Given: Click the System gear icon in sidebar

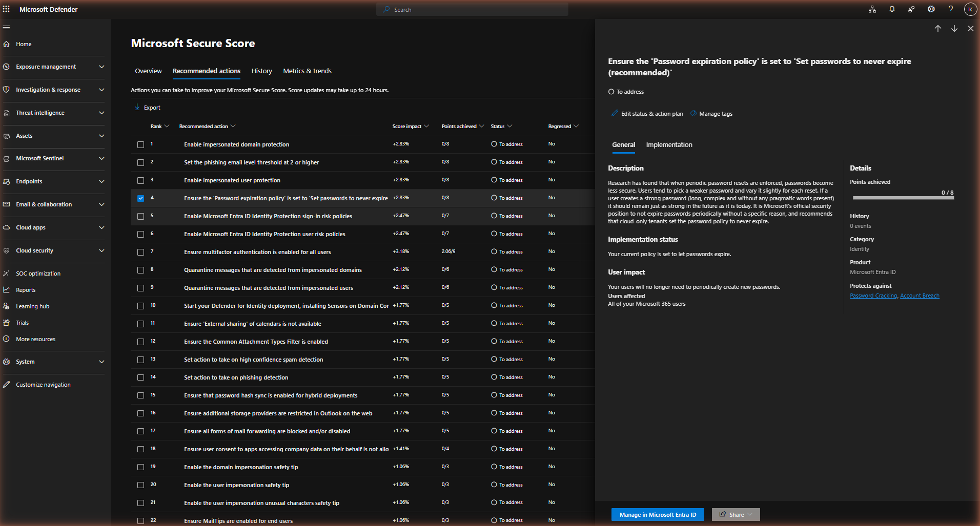Looking at the screenshot, I should coord(6,362).
